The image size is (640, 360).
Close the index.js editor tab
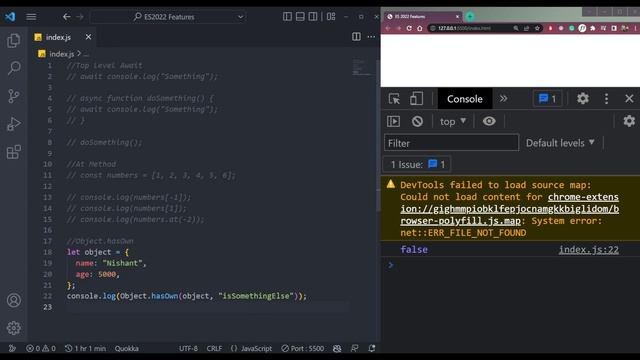point(88,37)
